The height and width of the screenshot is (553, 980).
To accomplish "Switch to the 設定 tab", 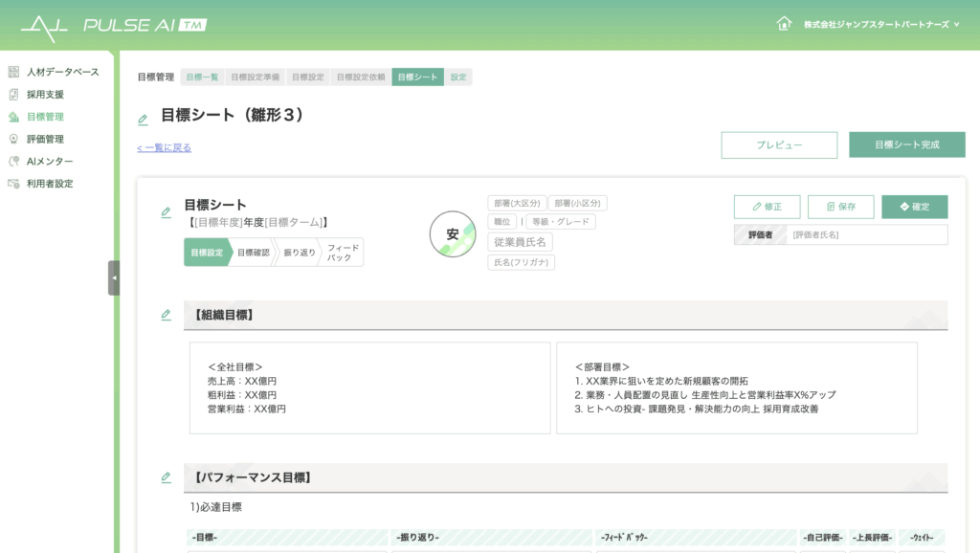I will pyautogui.click(x=458, y=77).
